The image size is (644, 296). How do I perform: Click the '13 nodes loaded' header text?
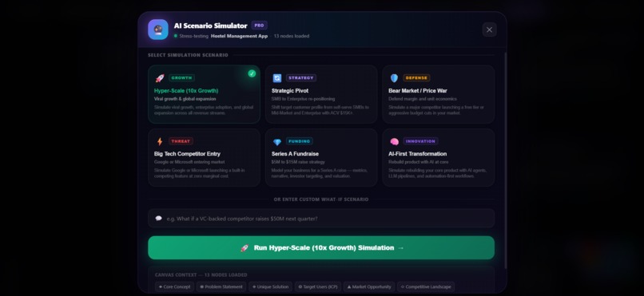click(x=292, y=36)
